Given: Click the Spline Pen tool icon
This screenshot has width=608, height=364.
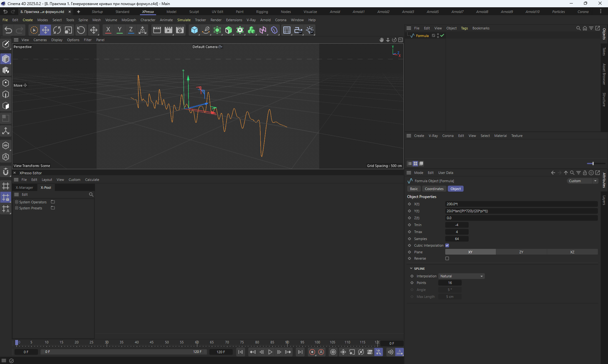Looking at the screenshot, I should point(206,30).
